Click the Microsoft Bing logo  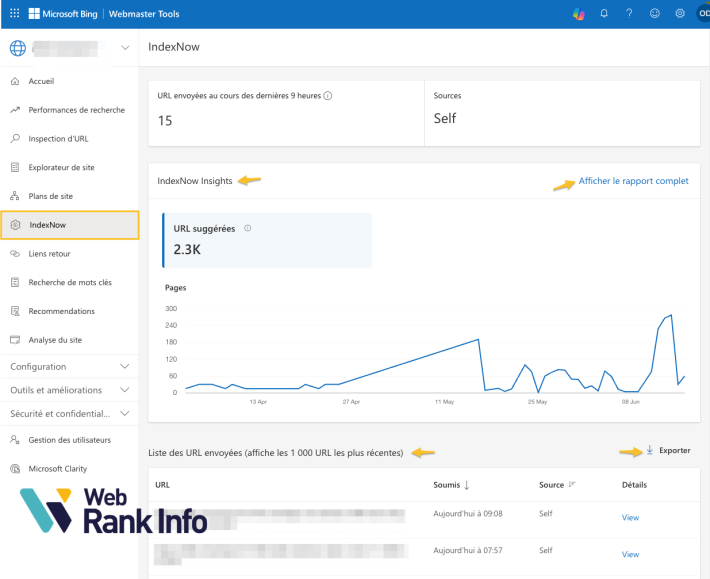(x=63, y=14)
